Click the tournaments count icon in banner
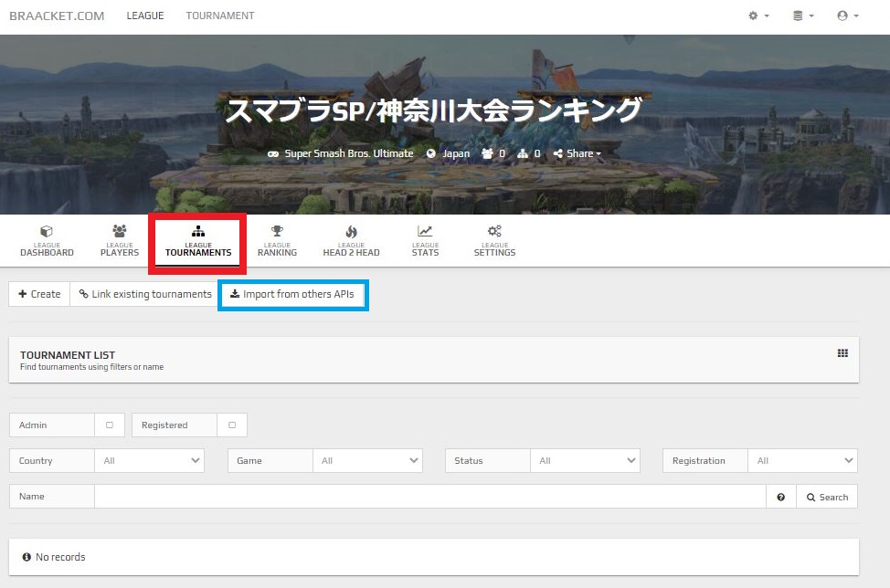 pyautogui.click(x=523, y=153)
